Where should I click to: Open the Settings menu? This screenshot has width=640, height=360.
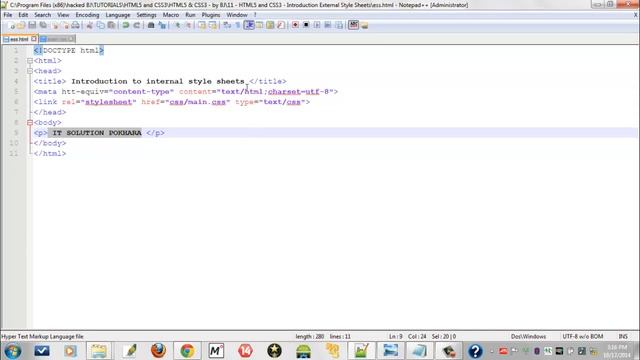[x=146, y=15]
